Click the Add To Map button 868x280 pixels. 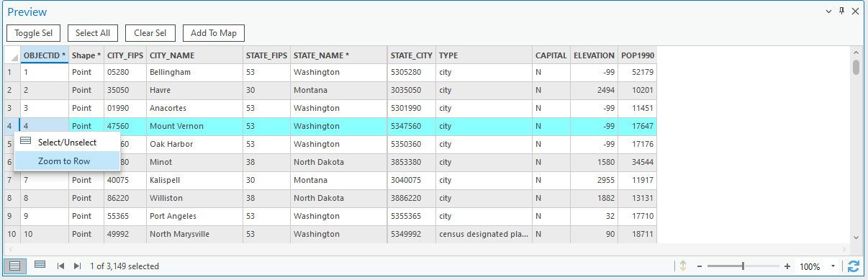pos(214,33)
